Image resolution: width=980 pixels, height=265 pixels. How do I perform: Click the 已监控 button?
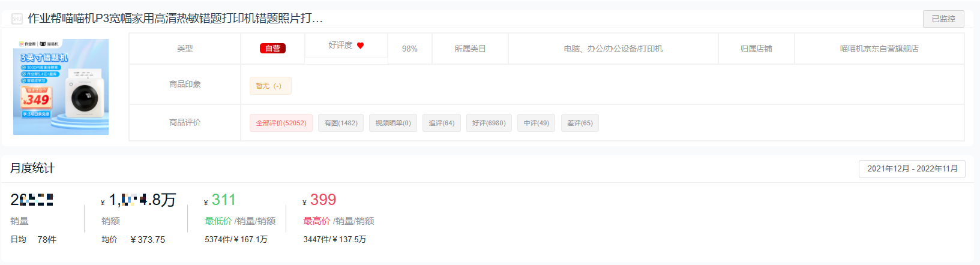(943, 19)
